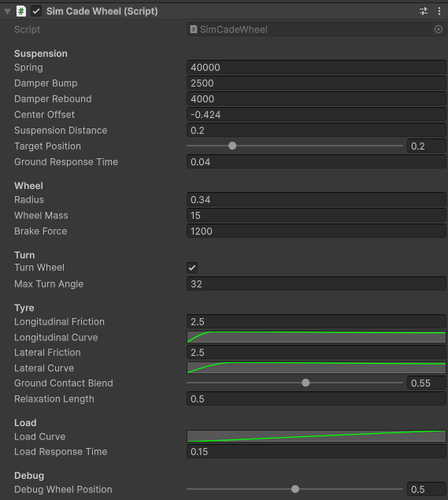This screenshot has width=448, height=500.
Task: Open the component three-dot options menu
Action: (x=439, y=11)
